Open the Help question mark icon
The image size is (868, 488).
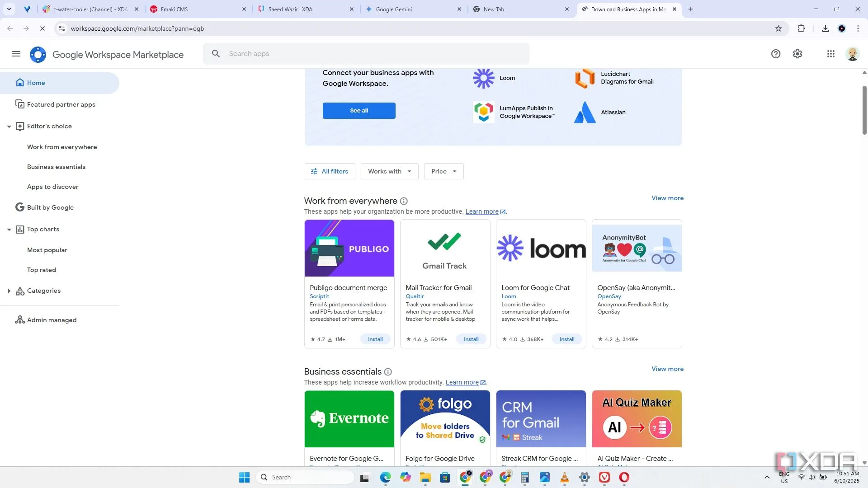776,54
